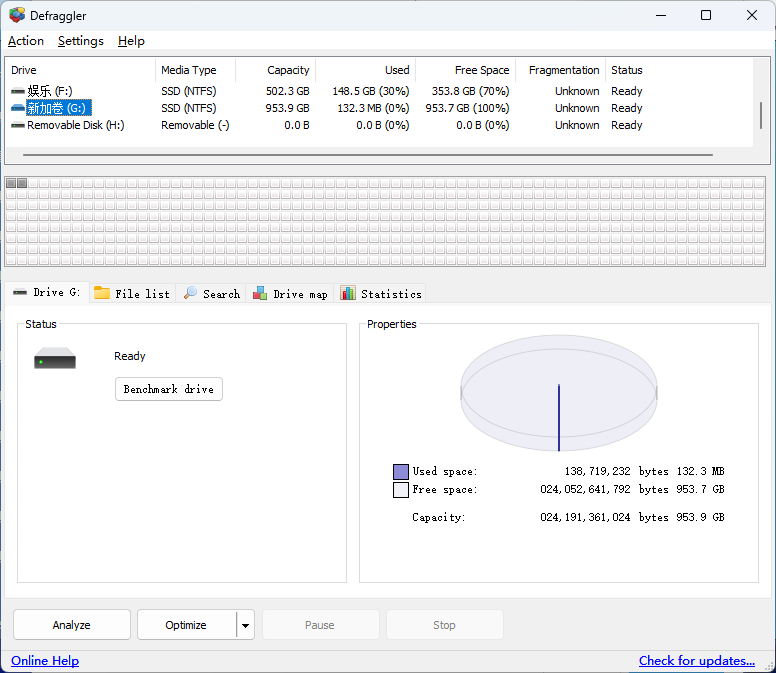This screenshot has height=673, width=776.
Task: Open the Action menu
Action: point(26,41)
